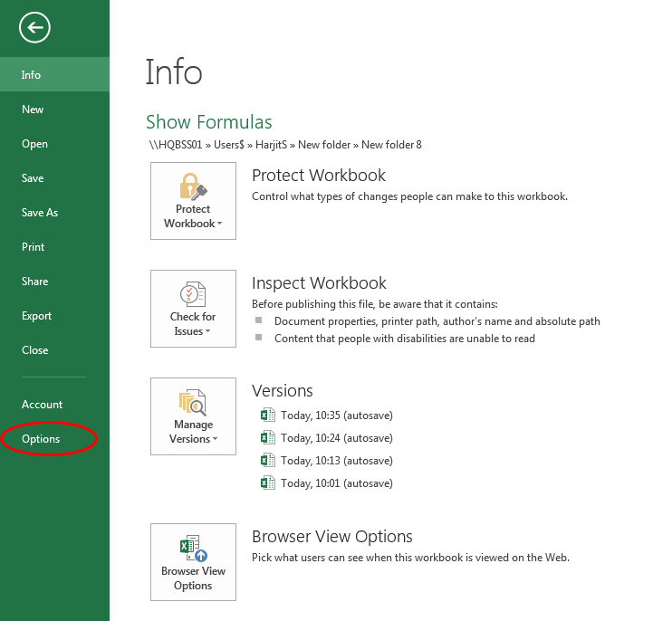Select the Info tab in sidebar
The image size is (672, 621).
click(x=55, y=74)
